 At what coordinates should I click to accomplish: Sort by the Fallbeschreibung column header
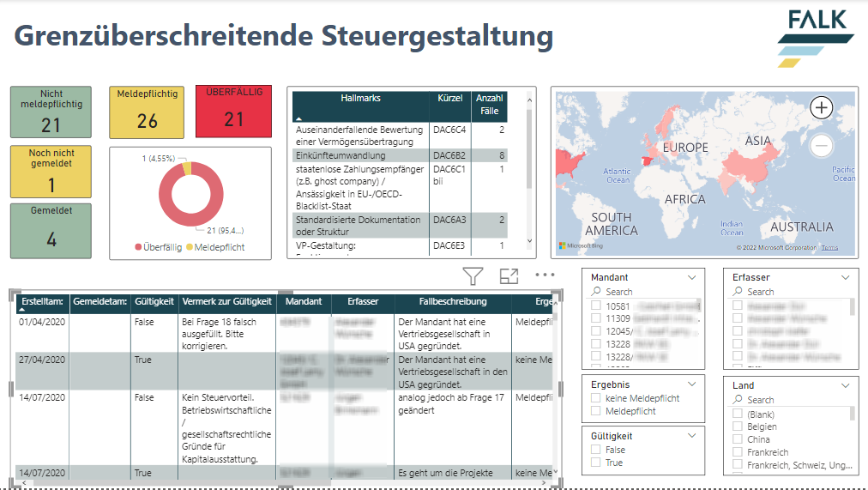(453, 302)
